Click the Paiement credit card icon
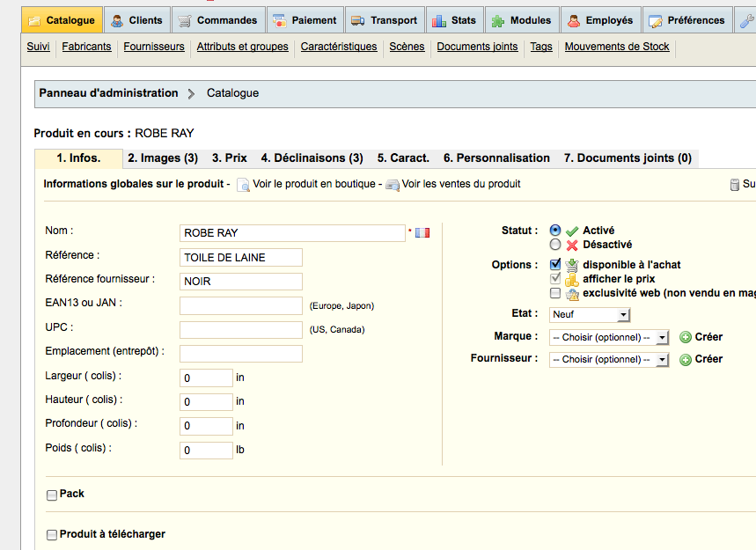756x550 pixels. [x=280, y=21]
